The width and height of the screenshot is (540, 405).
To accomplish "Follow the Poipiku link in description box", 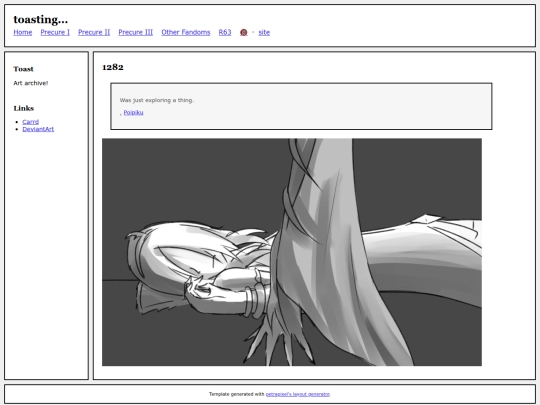I will 134,113.
